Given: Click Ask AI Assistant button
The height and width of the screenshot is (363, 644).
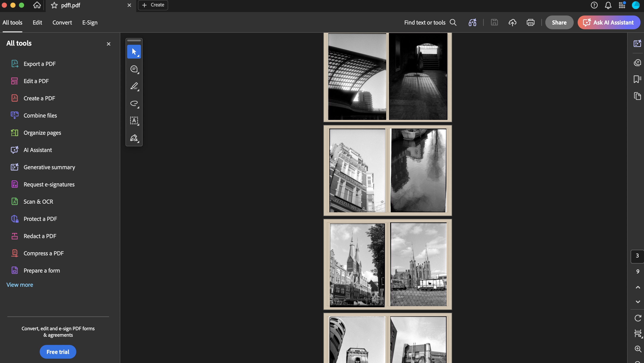Looking at the screenshot, I should click(609, 22).
